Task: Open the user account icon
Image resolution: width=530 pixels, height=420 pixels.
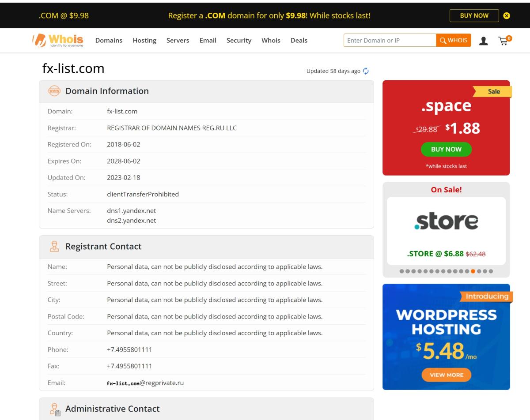Action: click(484, 40)
